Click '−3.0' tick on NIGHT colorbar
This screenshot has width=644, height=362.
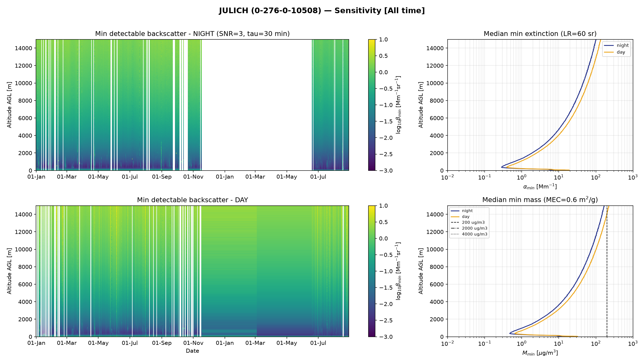coord(386,171)
